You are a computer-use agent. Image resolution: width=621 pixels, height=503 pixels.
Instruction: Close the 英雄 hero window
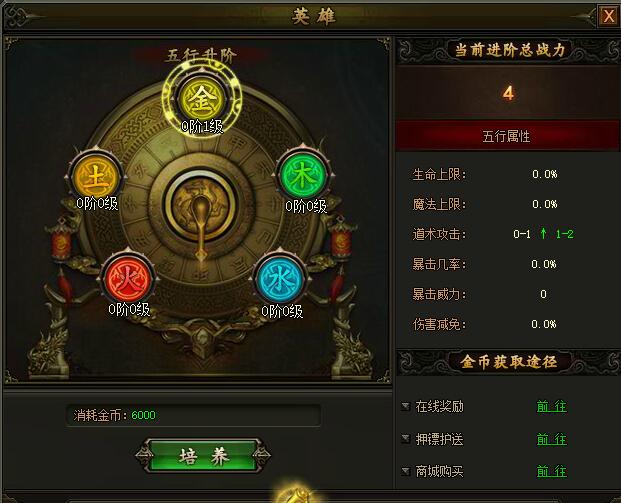608,16
